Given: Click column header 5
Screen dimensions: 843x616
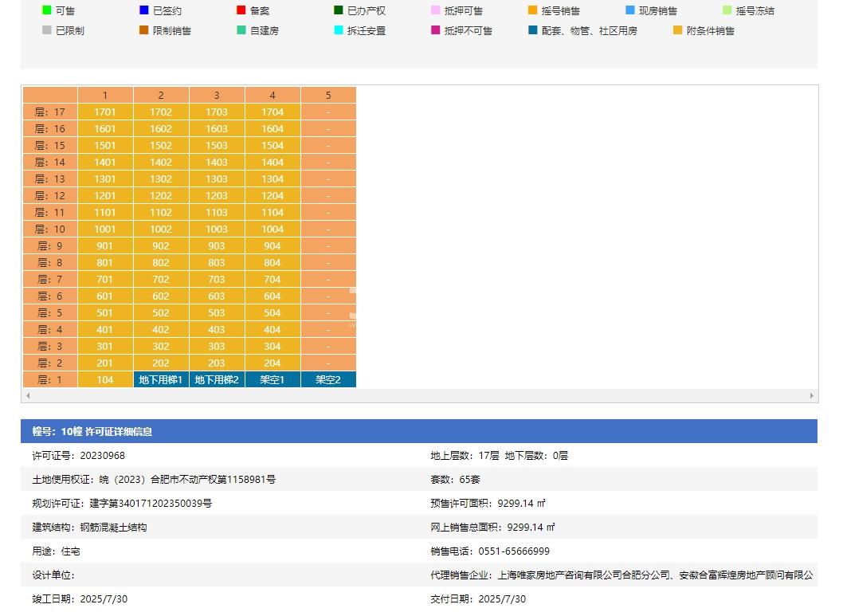Looking at the screenshot, I should [x=328, y=95].
